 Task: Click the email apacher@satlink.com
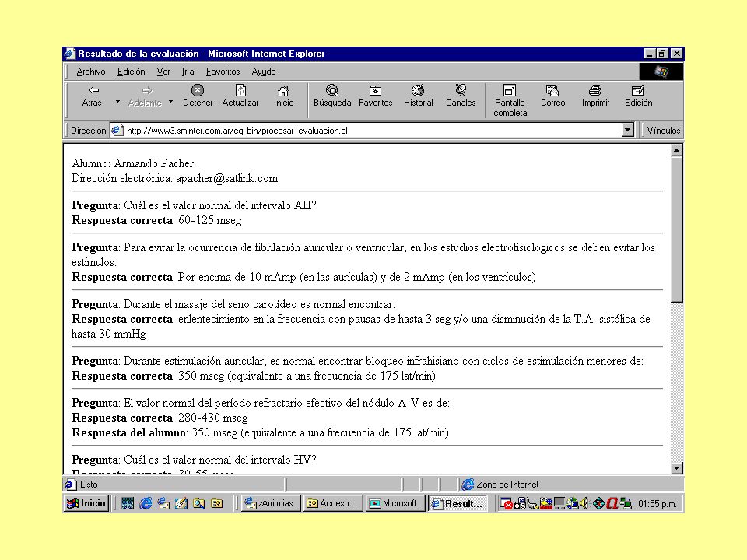click(x=226, y=179)
